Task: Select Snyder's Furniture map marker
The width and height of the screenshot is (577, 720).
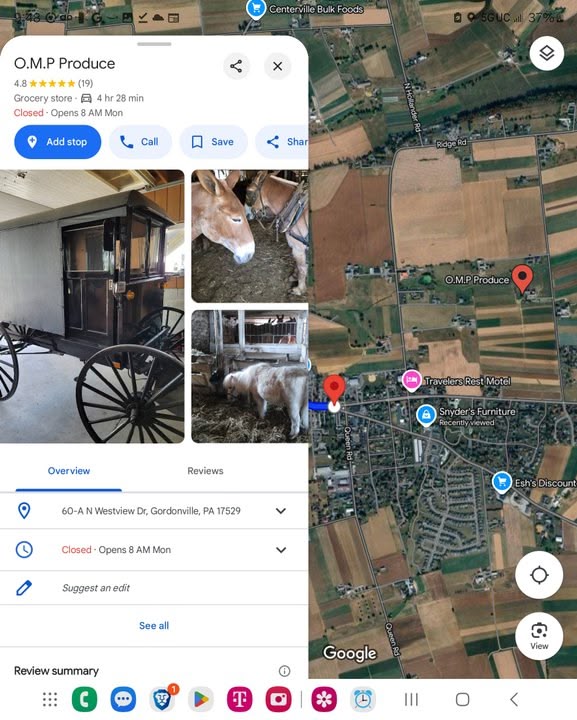Action: pyautogui.click(x=426, y=415)
